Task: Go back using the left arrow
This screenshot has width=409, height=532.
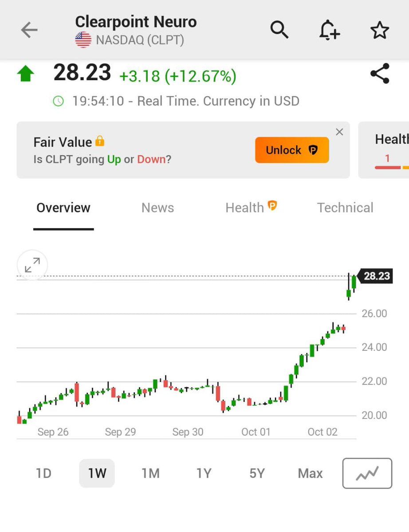Action: coord(29,30)
